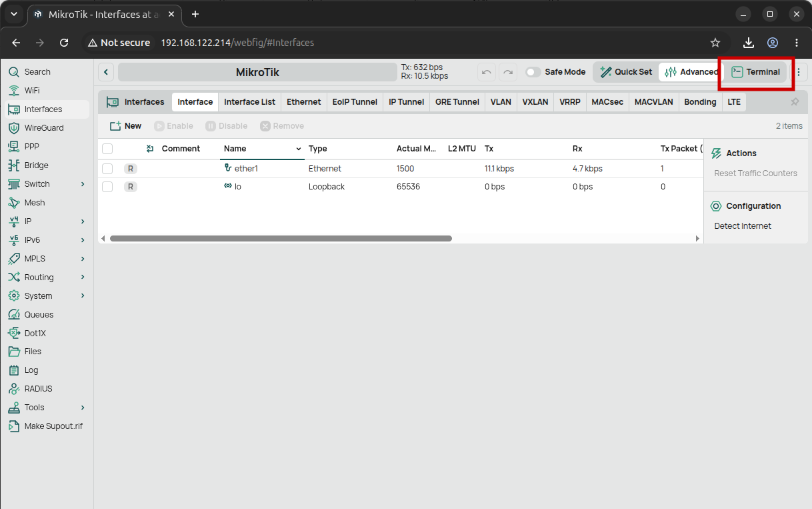This screenshot has height=509, width=812.
Task: Click Quick Set button
Action: (626, 72)
